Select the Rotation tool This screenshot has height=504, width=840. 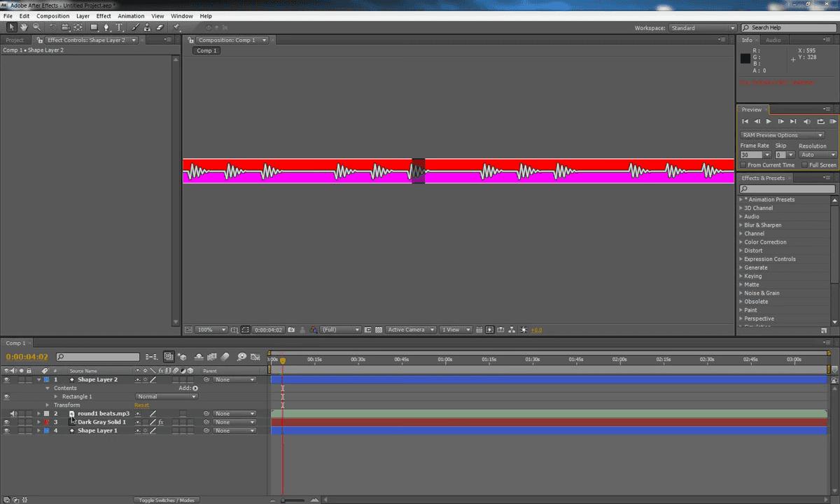[x=53, y=27]
